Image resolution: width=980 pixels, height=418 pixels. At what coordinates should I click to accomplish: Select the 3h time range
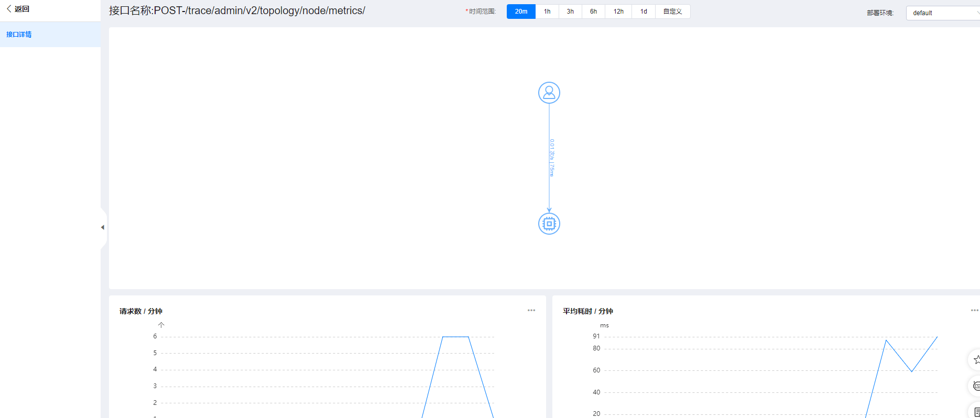coord(570,12)
